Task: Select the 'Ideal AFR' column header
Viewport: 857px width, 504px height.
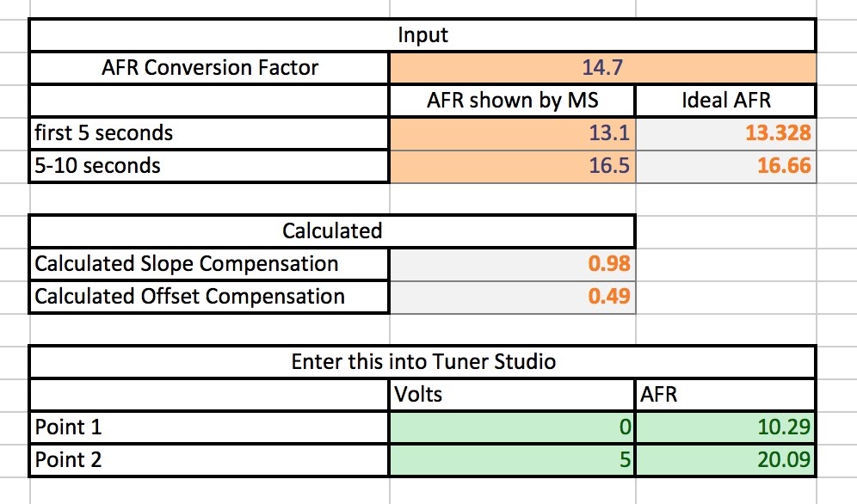Action: pos(724,101)
